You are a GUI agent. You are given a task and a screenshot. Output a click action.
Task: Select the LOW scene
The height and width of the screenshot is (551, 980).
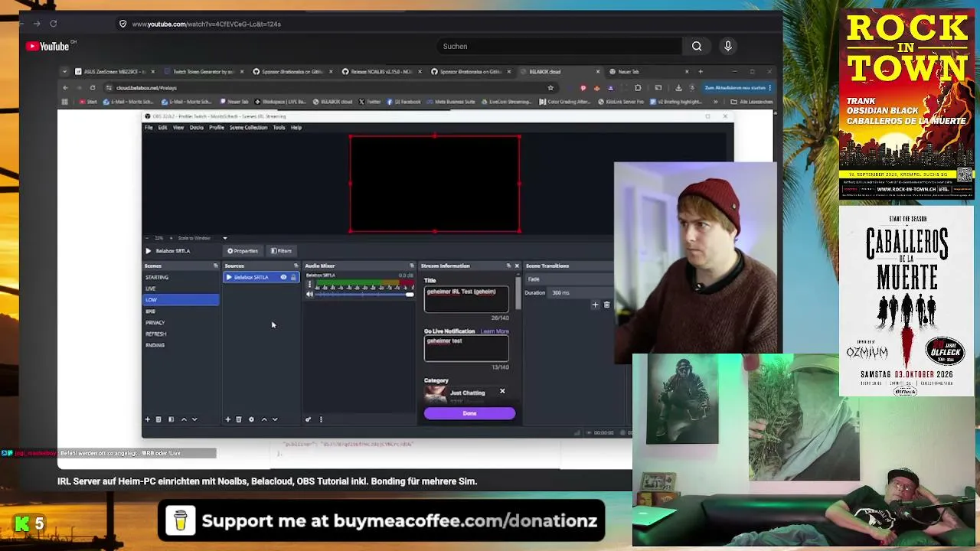click(181, 300)
